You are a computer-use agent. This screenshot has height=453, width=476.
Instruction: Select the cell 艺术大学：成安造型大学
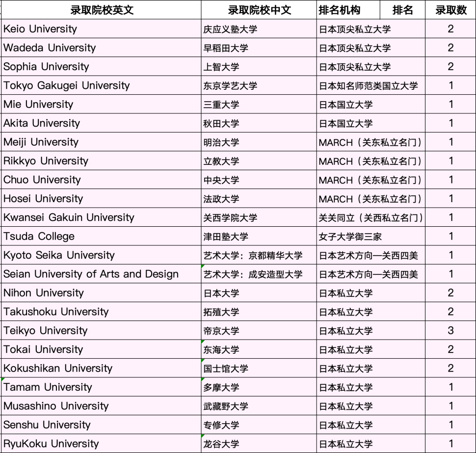point(259,274)
